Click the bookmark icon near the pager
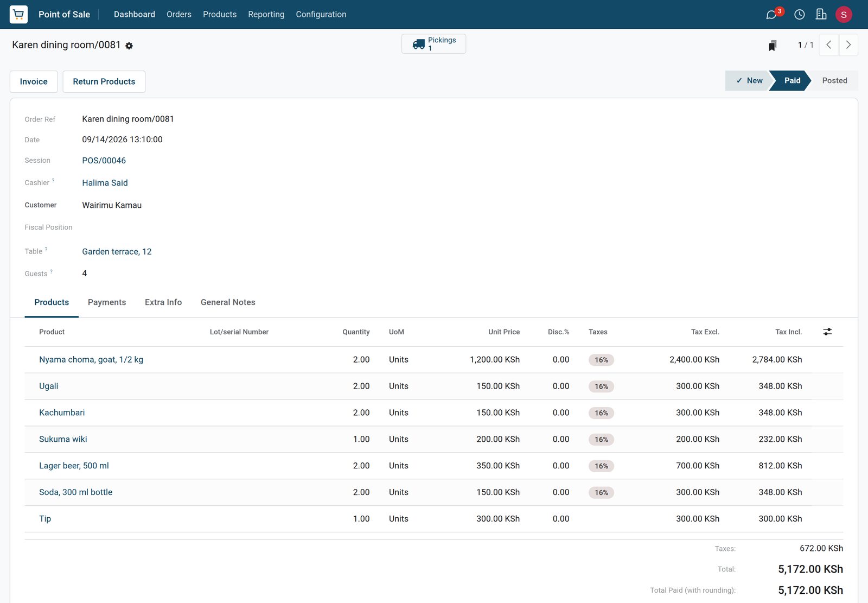This screenshot has height=603, width=868. pos(773,45)
